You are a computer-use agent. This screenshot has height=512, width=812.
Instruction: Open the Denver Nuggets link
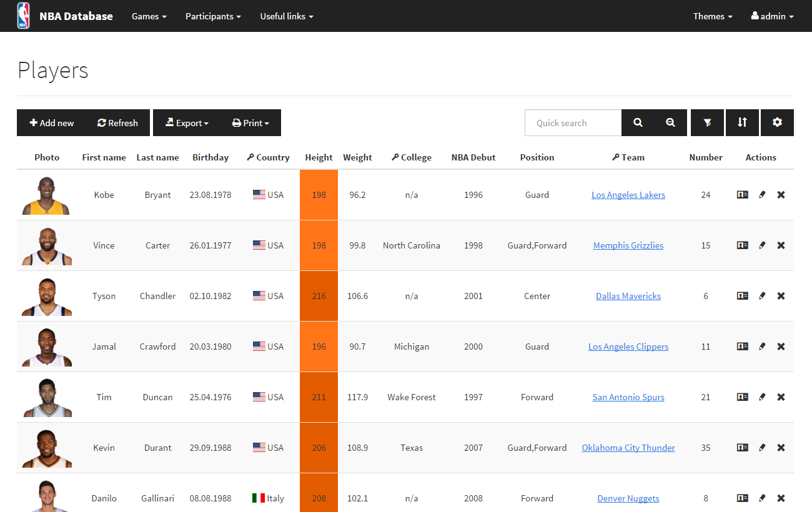pos(628,498)
